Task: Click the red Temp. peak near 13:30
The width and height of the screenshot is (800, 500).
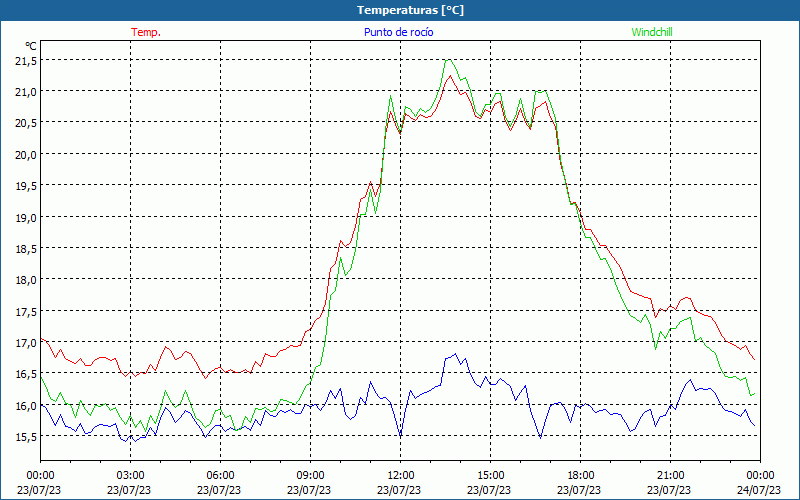Action: click(450, 76)
